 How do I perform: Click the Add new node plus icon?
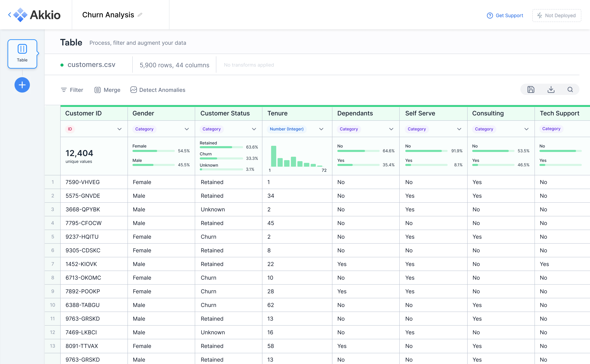pos(22,84)
